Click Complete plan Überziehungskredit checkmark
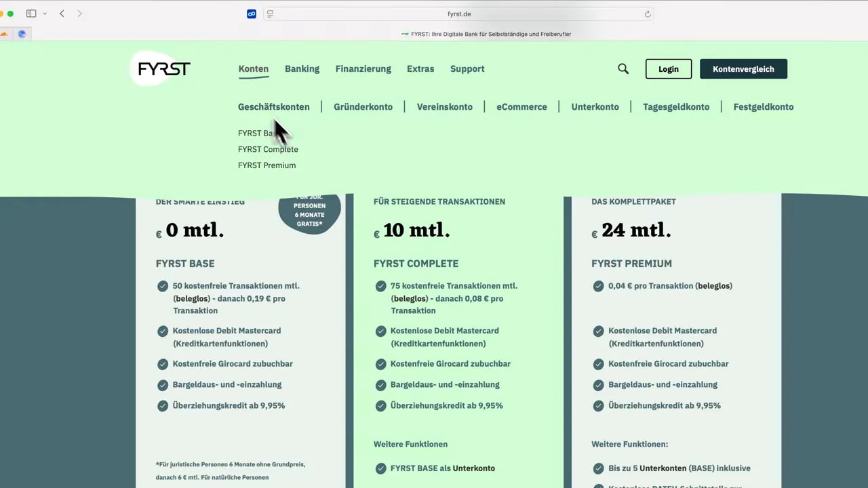The image size is (868, 488). click(380, 406)
